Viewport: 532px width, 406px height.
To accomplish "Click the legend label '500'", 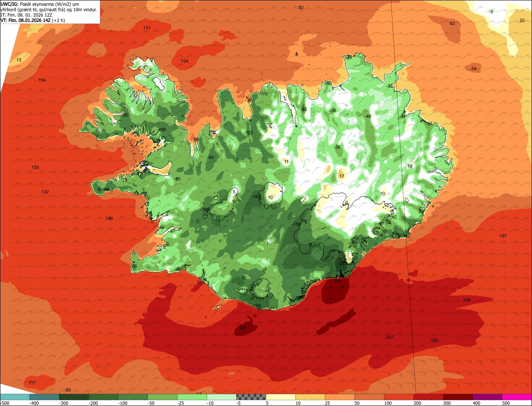I will click(x=505, y=403).
